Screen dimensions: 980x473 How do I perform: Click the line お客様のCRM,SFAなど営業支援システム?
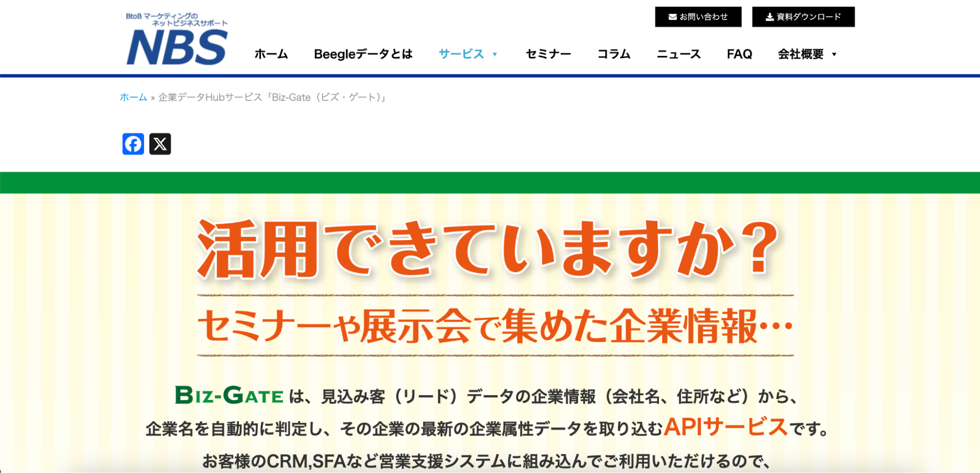pyautogui.click(x=486, y=461)
